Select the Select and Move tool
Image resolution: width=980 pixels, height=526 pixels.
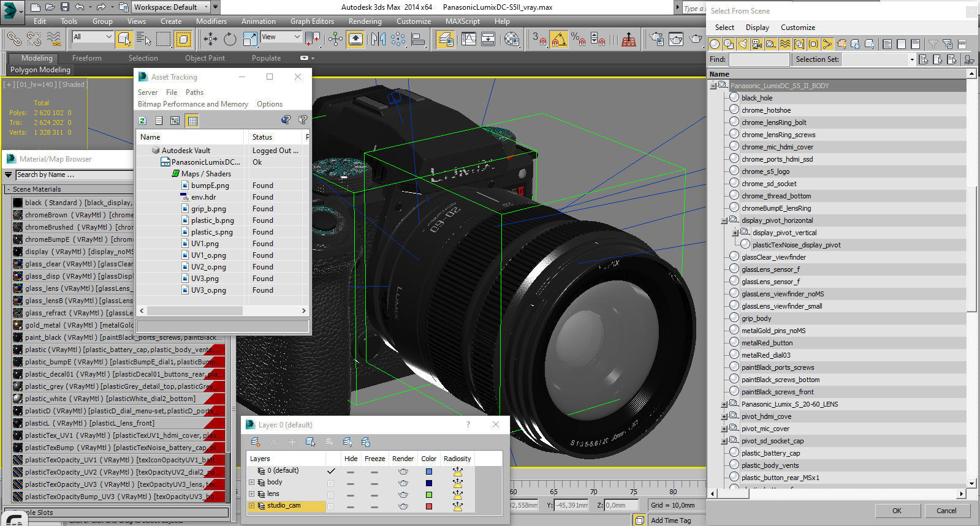coord(210,39)
